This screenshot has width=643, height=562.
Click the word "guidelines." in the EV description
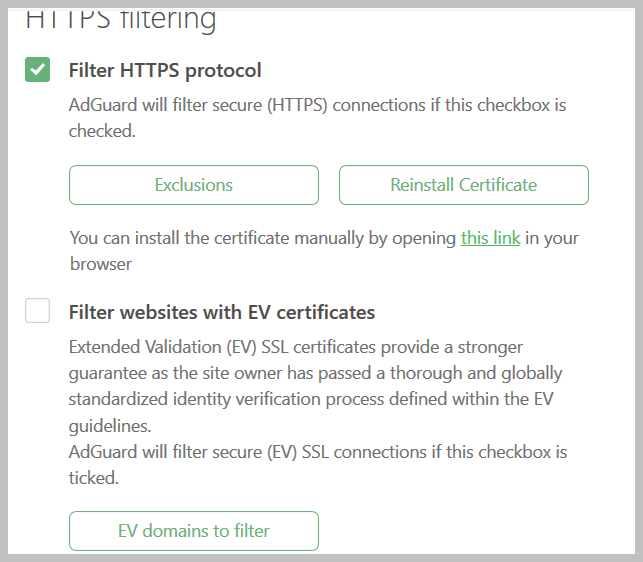(x=109, y=426)
